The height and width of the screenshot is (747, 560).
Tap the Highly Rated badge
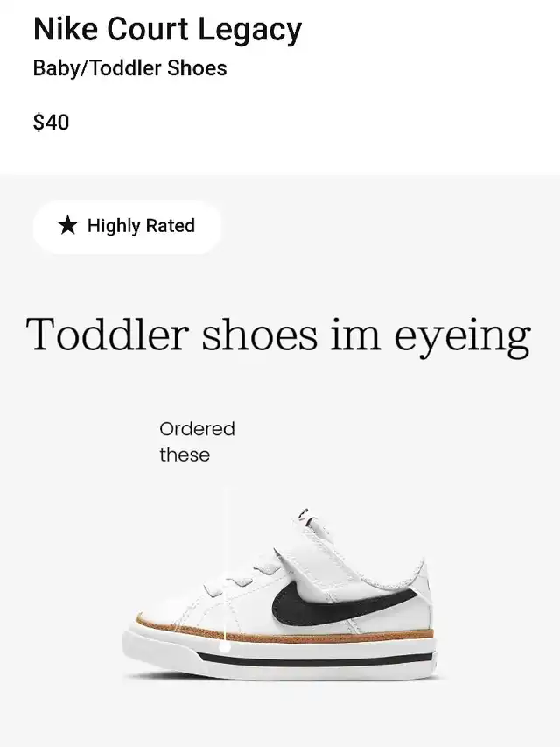127,226
